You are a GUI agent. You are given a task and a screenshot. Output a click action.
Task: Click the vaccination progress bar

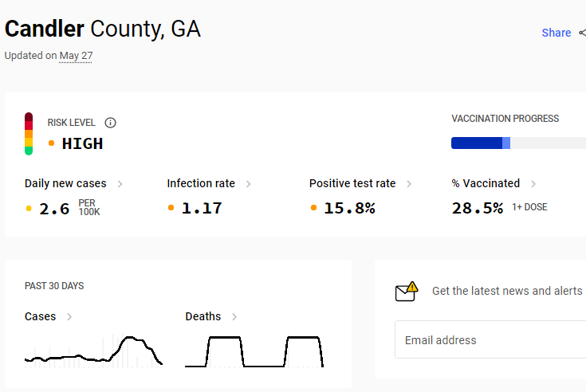coord(519,143)
